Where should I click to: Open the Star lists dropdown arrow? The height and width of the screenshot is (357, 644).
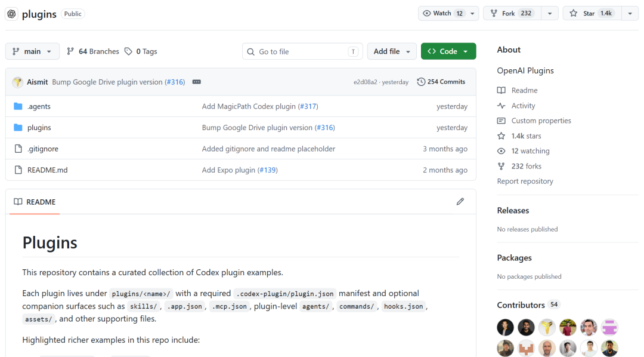(630, 13)
